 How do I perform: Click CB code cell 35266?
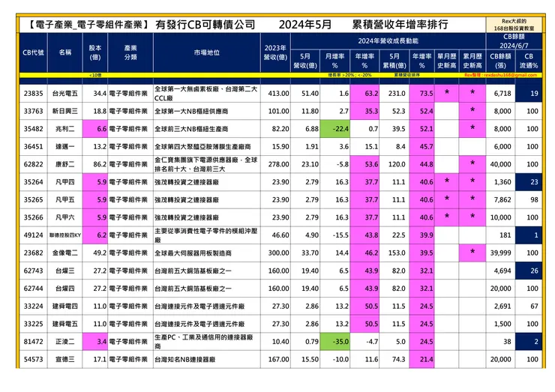pyautogui.click(x=33, y=217)
